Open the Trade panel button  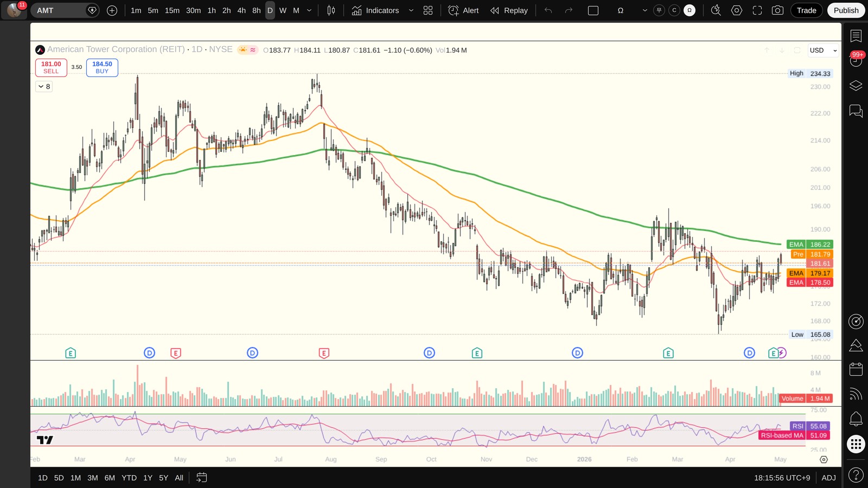coord(806,10)
